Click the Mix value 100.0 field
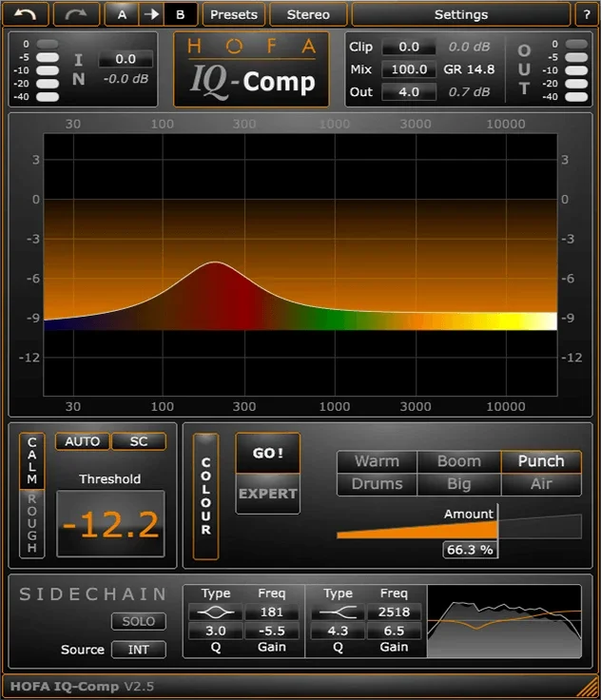Screen dimensions: 601x700 pyautogui.click(x=409, y=69)
